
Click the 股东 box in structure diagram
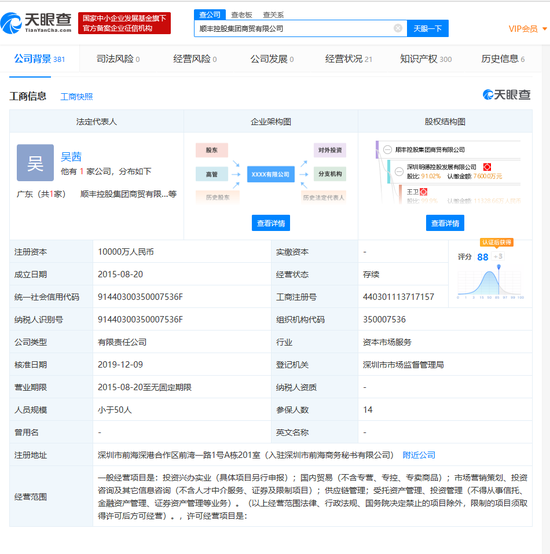(x=212, y=150)
